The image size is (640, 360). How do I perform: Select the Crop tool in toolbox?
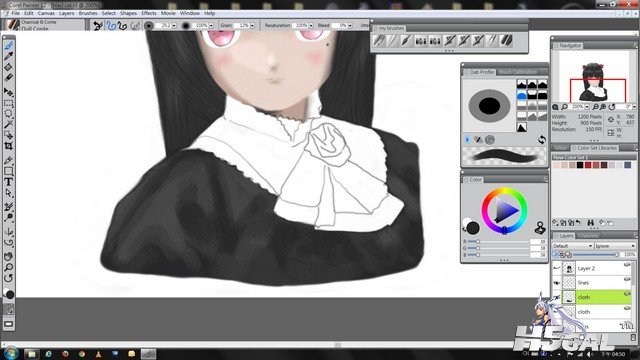coord(8,146)
